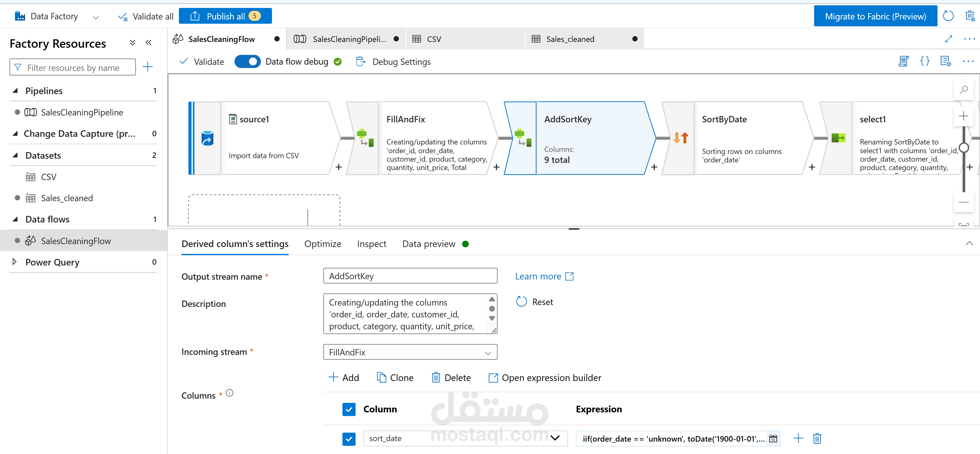Screen dimensions: 980x454
Task: Expand the Power Query tree section
Action: pyautogui.click(x=15, y=262)
